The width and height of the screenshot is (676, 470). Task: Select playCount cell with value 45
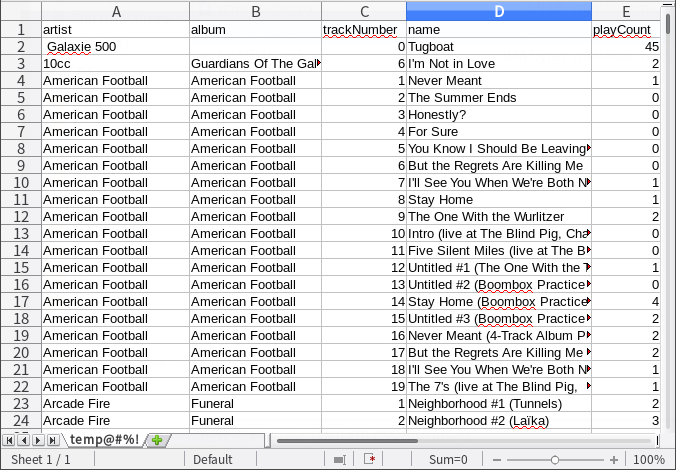[x=626, y=47]
